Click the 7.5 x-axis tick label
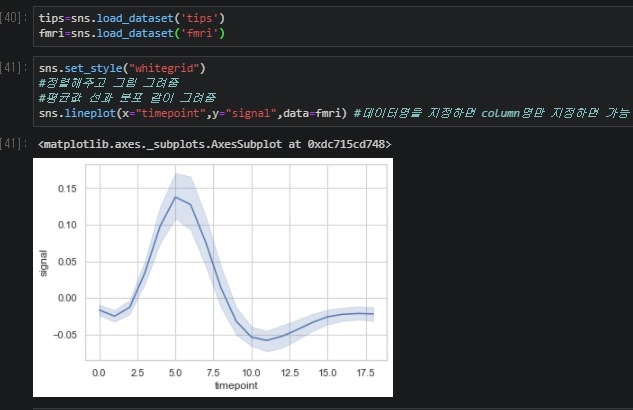 tap(213, 373)
